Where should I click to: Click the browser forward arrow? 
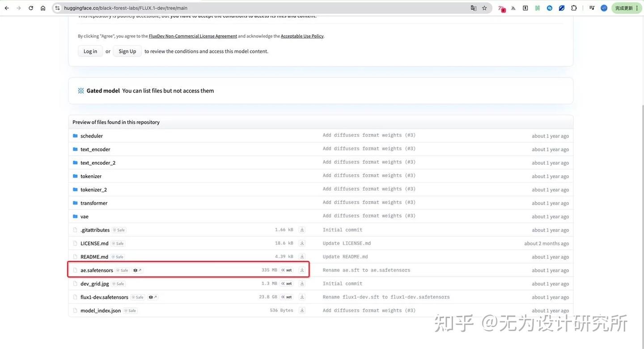click(x=19, y=8)
